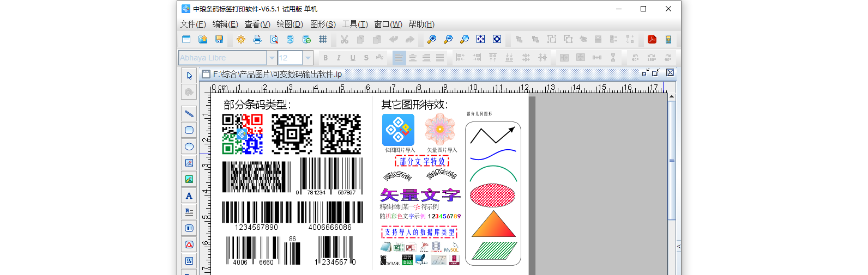This screenshot has height=275, width=868.
Task: Select the text tool A
Action: [x=189, y=195]
